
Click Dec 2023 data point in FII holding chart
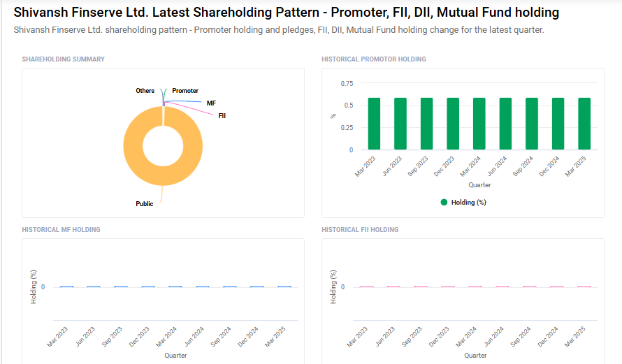pyautogui.click(x=448, y=286)
